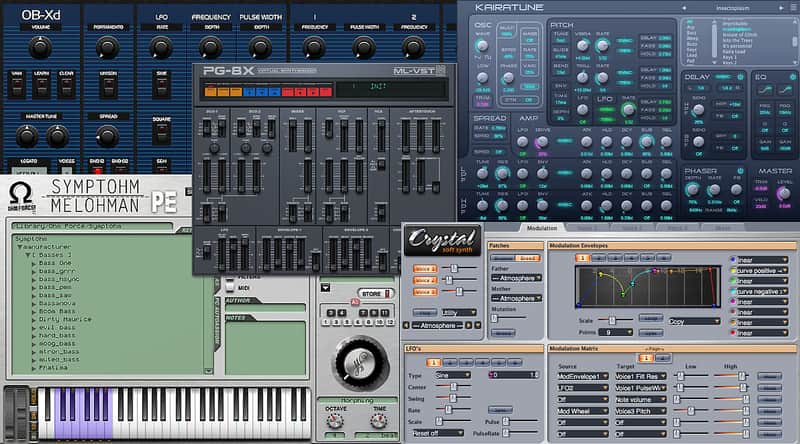
Task: Click the large Symptohm morphing knob
Action: point(359,362)
